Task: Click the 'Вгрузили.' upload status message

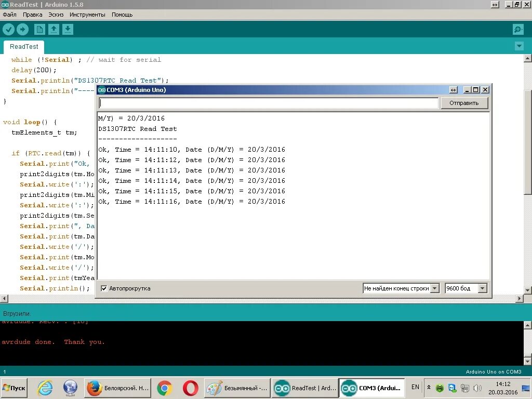Action: (17, 313)
